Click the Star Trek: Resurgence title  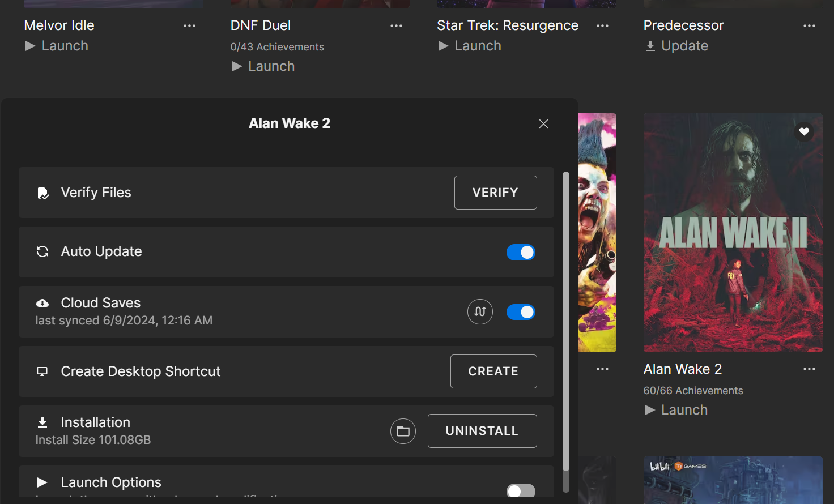[x=508, y=25]
